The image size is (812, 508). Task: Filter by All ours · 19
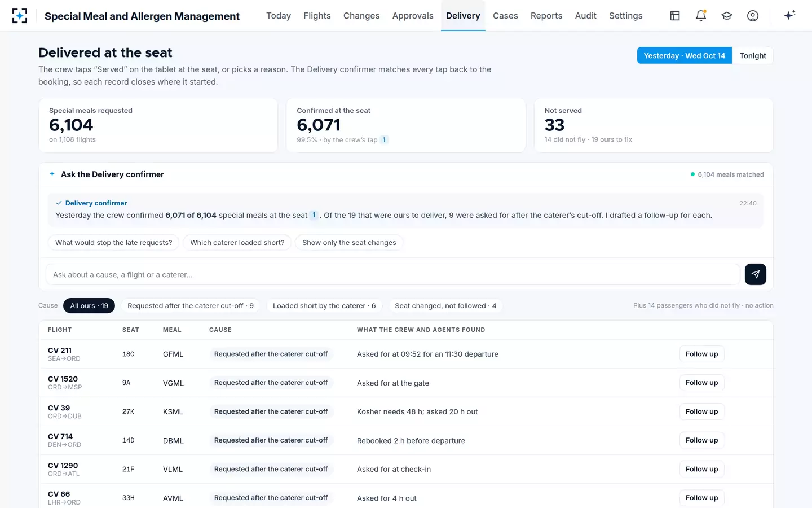[x=89, y=305]
